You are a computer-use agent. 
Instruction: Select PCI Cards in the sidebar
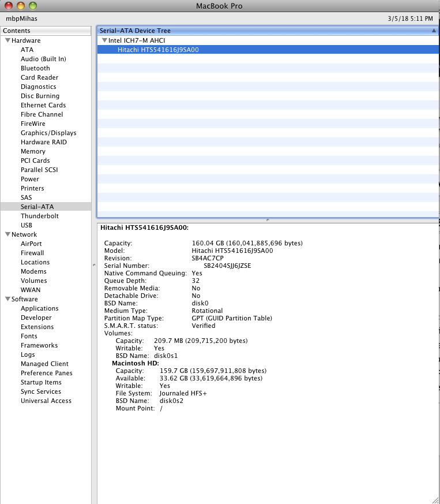(x=35, y=160)
